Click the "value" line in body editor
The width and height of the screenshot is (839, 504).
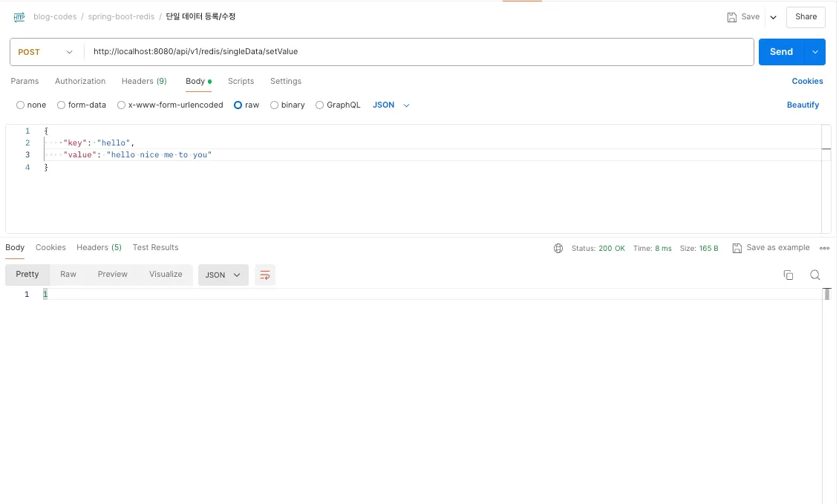(137, 154)
